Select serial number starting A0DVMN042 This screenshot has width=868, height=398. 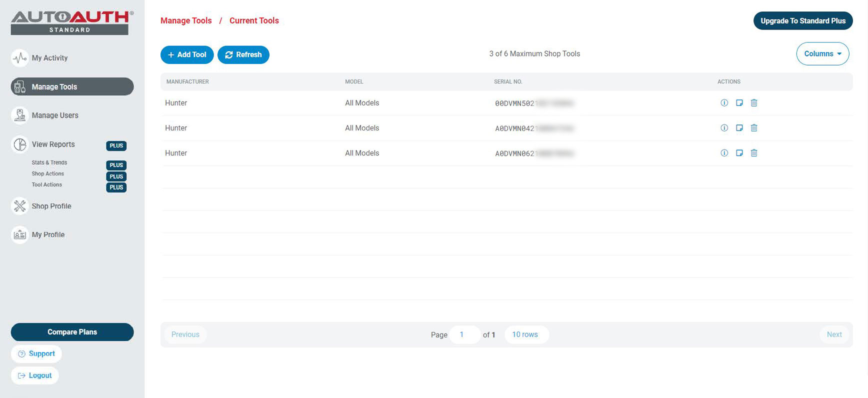(534, 128)
